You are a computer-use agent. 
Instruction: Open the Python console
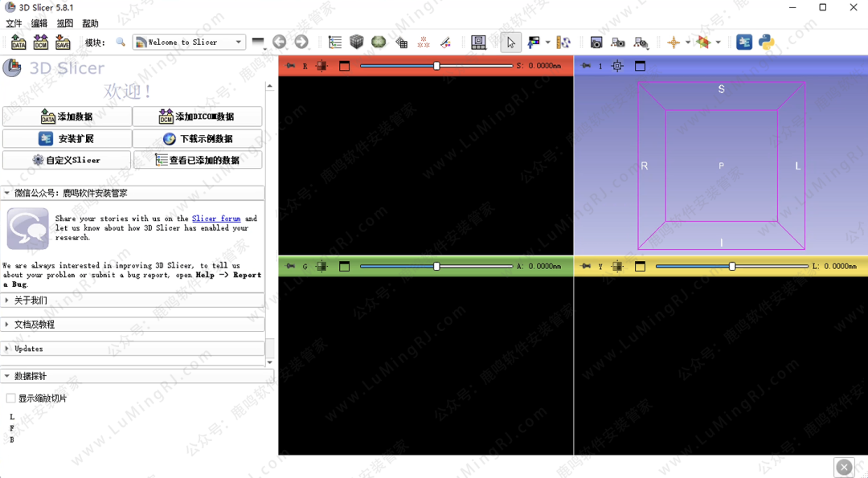767,42
